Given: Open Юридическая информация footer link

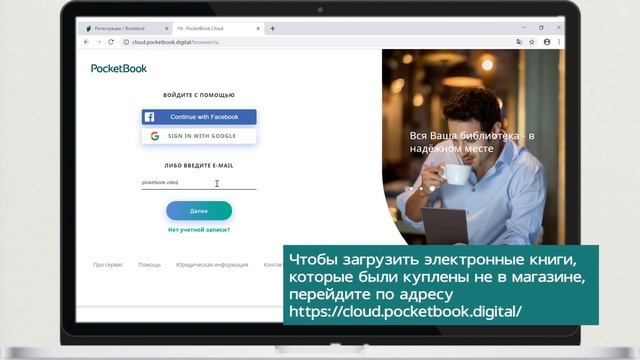Looking at the screenshot, I should coord(212,265).
